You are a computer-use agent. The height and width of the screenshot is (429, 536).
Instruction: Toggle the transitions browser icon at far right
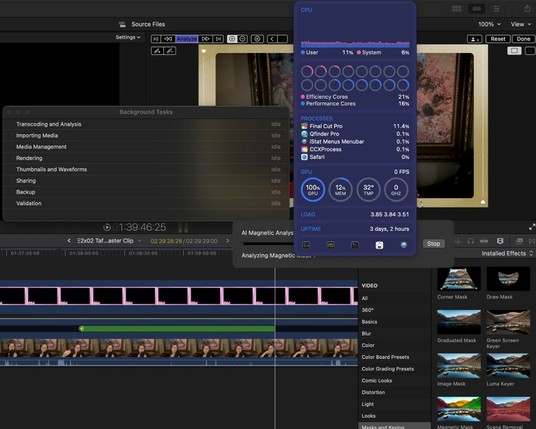532,241
